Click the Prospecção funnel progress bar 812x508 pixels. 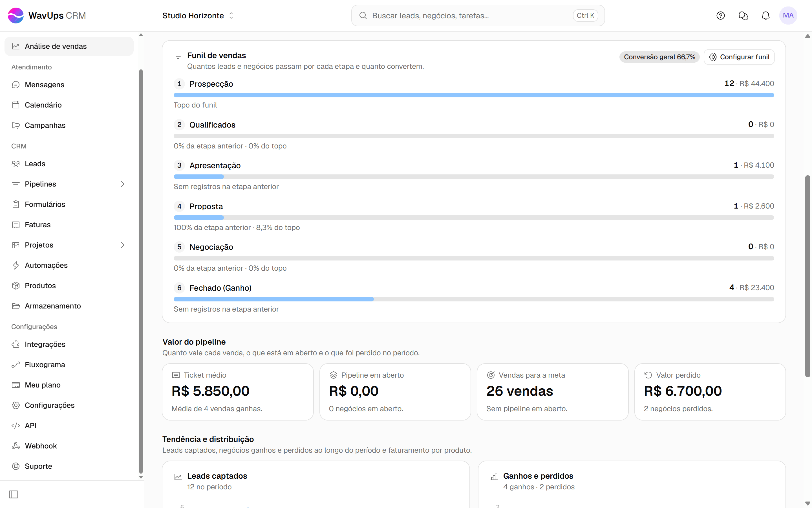click(474, 95)
